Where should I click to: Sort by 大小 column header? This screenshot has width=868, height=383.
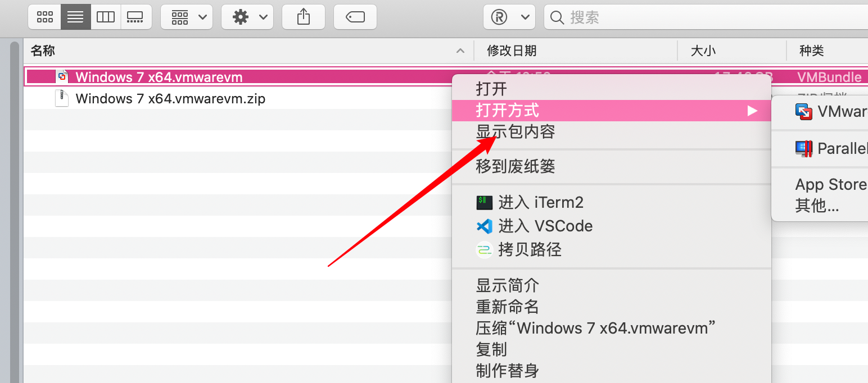(732, 51)
